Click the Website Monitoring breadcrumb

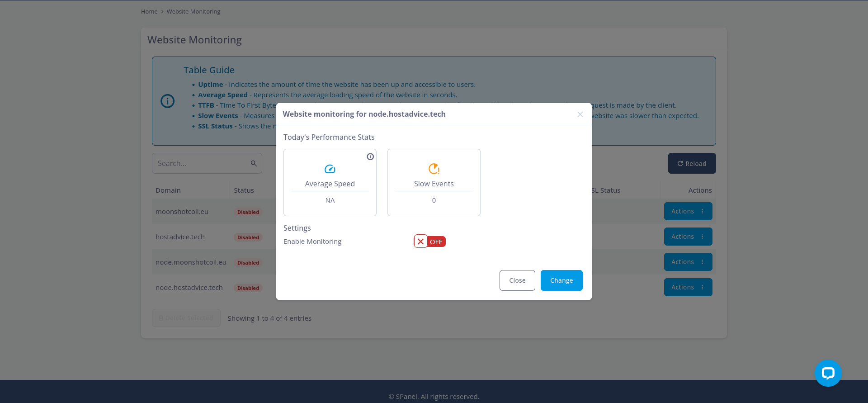193,11
